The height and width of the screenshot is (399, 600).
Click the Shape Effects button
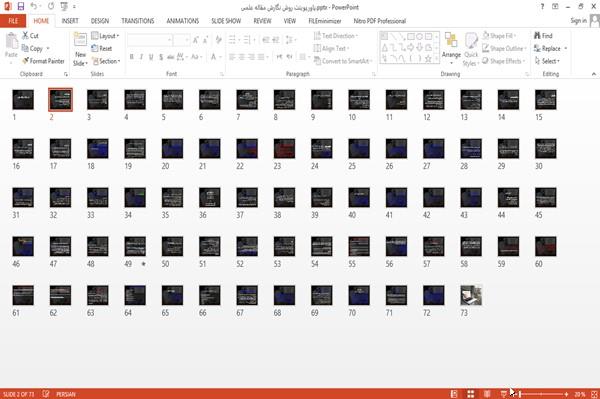click(503, 61)
